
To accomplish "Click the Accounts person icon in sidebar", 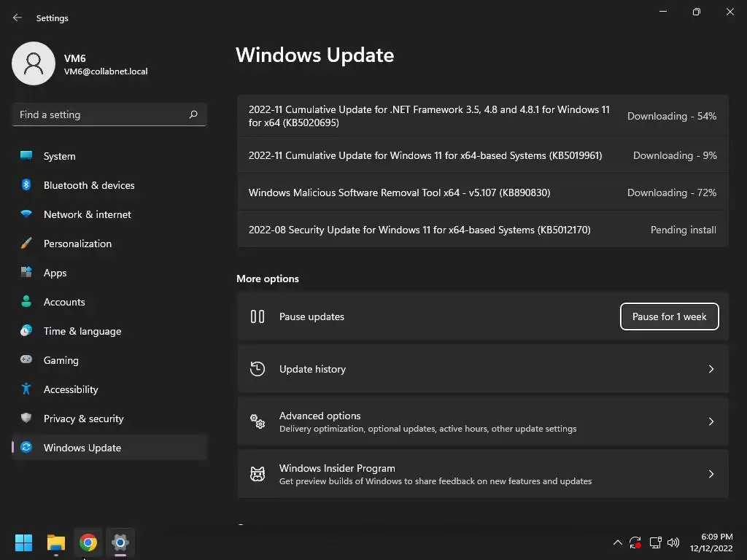I will click(26, 301).
